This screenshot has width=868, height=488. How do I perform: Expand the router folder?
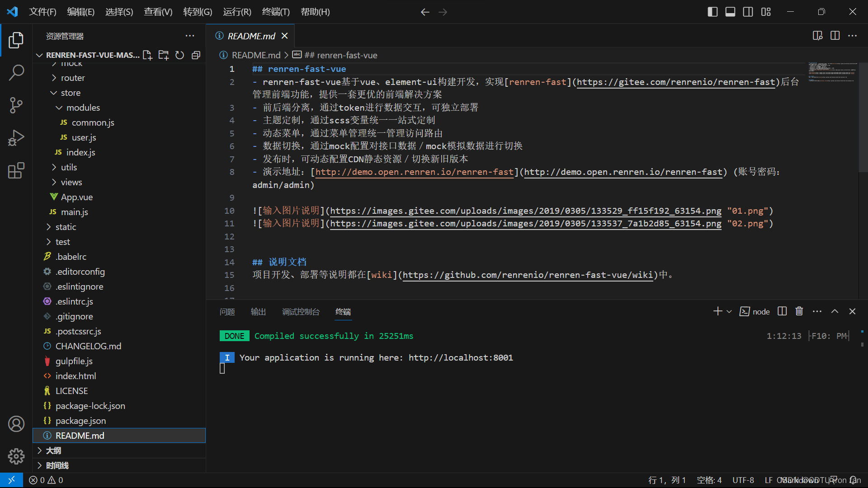pos(119,78)
